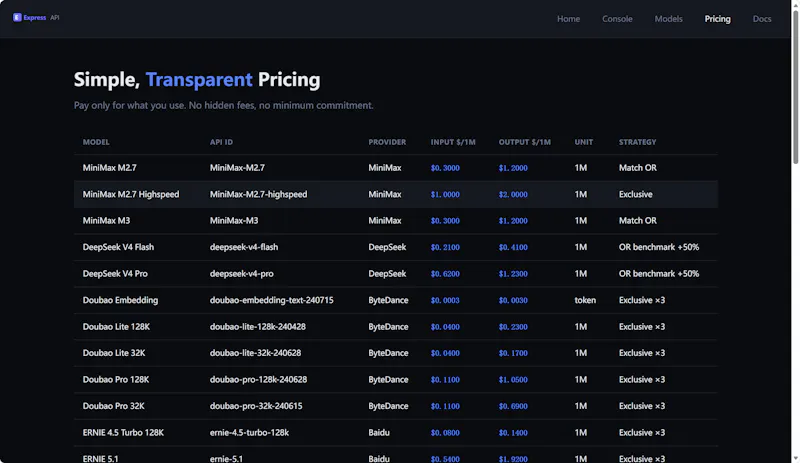Click the doubao-lite-128k-240428 API ID
This screenshot has width=800, height=463.
click(258, 327)
